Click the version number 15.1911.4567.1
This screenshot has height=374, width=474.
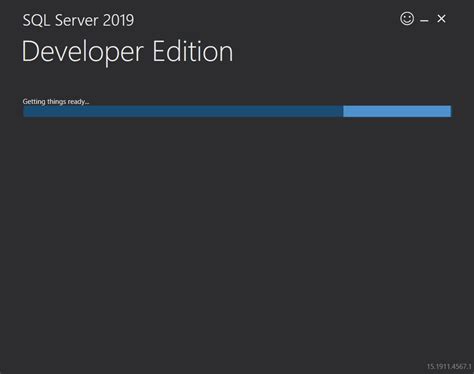449,366
